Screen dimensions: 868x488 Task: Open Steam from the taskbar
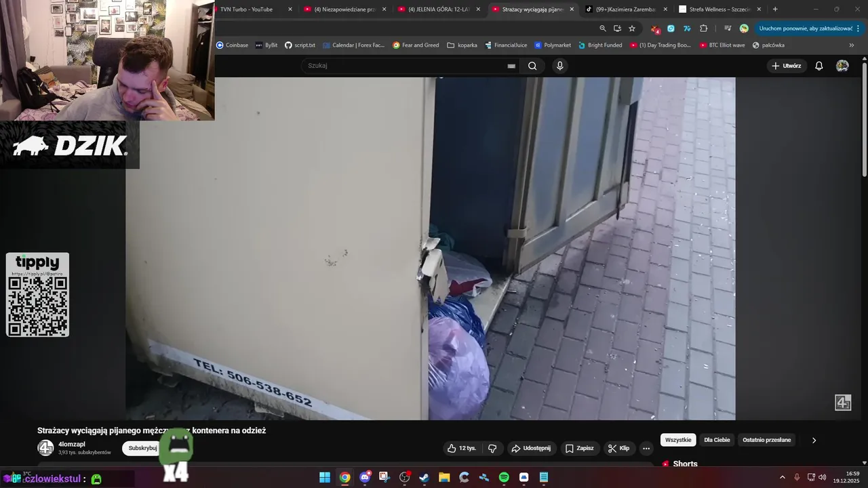(425, 477)
